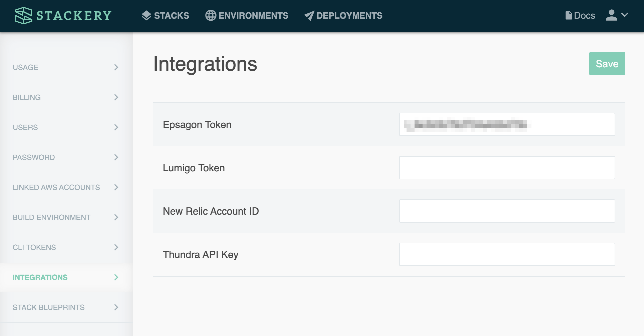The image size is (644, 336).
Task: Open the Stack Blueprints section
Action: (66, 308)
